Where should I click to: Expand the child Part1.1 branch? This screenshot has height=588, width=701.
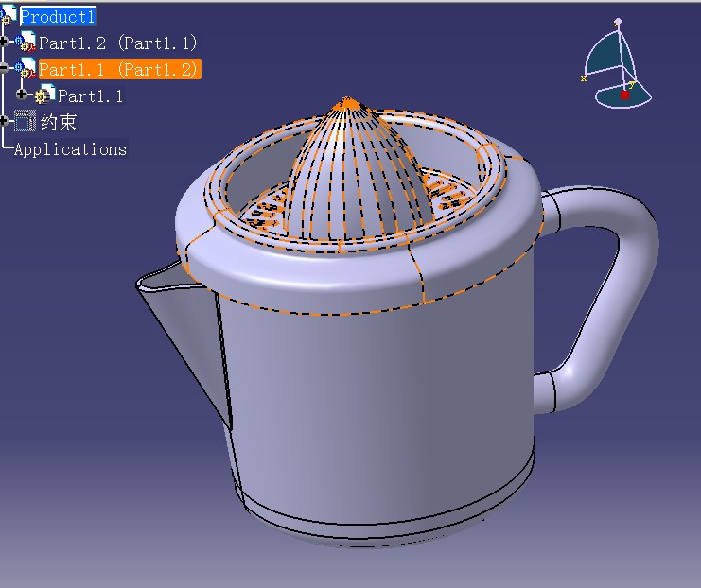click(x=21, y=95)
